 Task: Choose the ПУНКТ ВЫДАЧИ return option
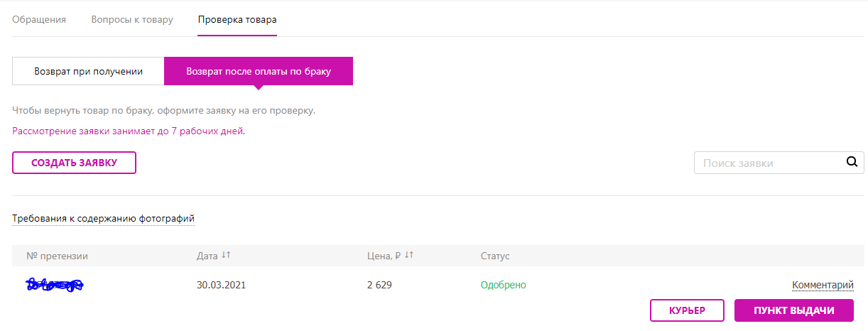tap(793, 310)
